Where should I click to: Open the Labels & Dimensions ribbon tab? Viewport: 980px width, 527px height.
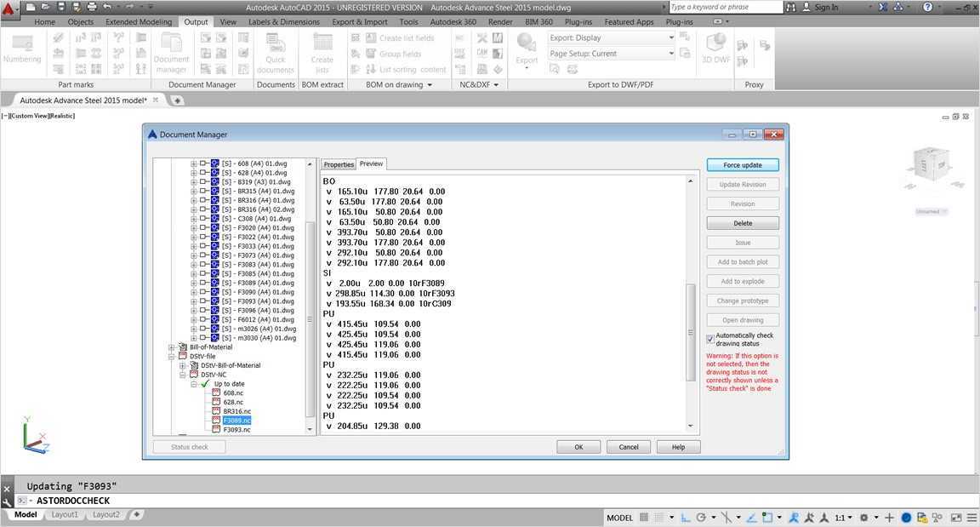[x=284, y=22]
